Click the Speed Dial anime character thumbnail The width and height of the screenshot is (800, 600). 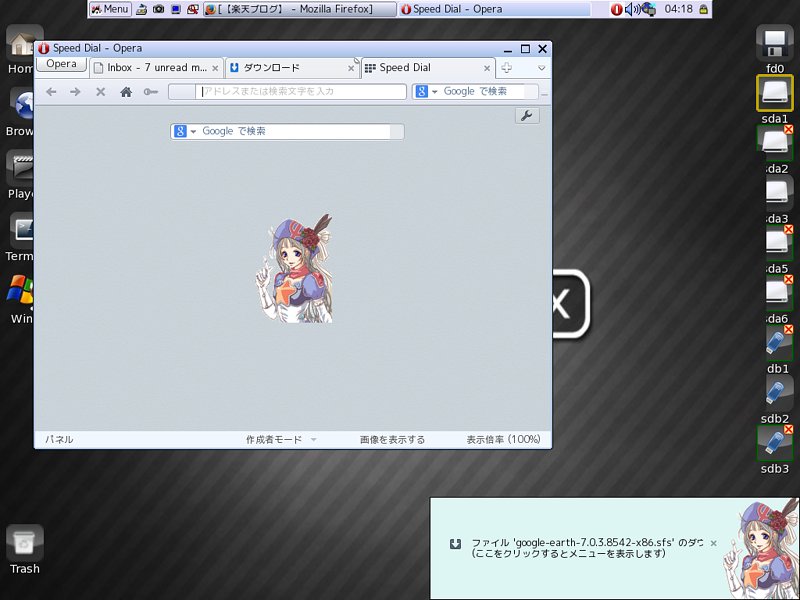click(x=294, y=268)
